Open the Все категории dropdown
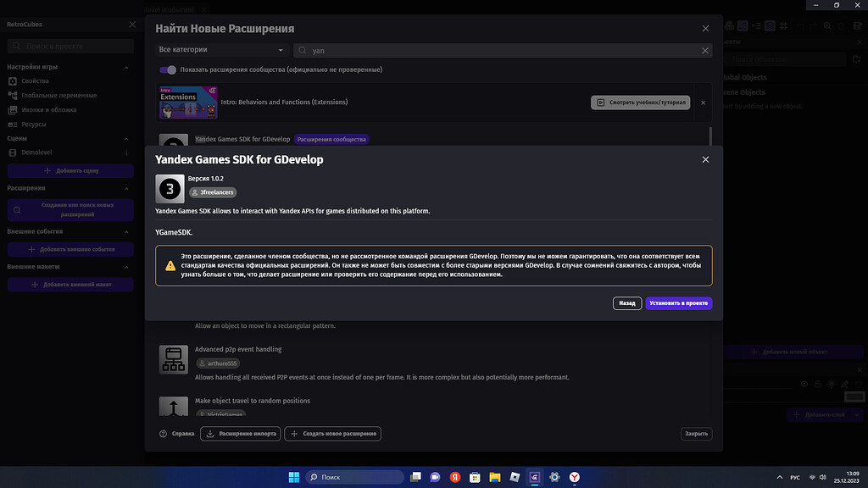The width and height of the screenshot is (868, 488). coord(220,50)
